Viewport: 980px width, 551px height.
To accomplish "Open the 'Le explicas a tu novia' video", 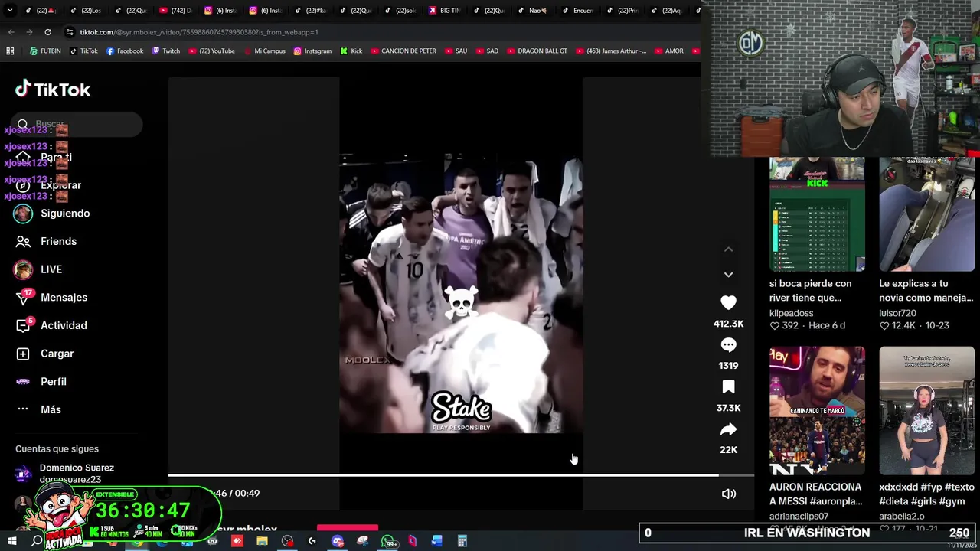I will (x=926, y=214).
